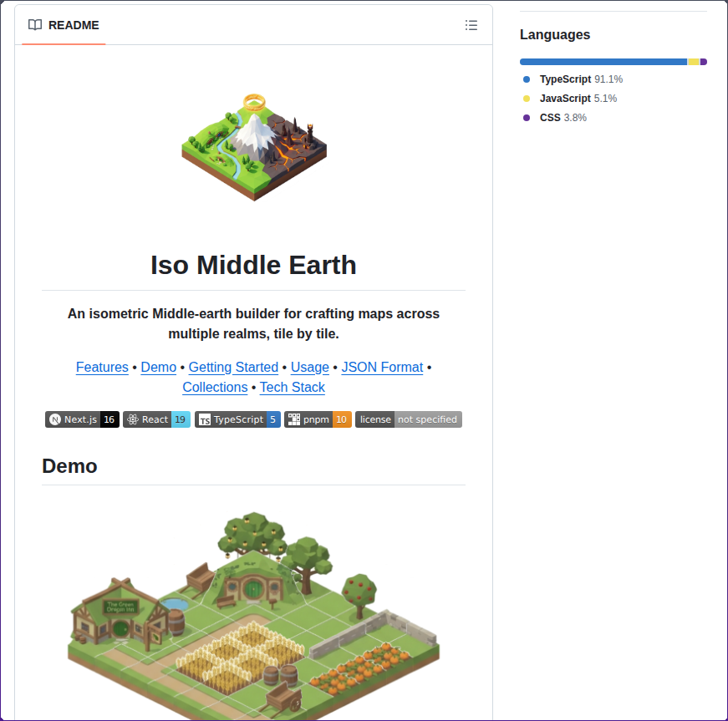Select JavaScript 5.1% language entry
Viewport: 728px width, 721px height.
[578, 99]
